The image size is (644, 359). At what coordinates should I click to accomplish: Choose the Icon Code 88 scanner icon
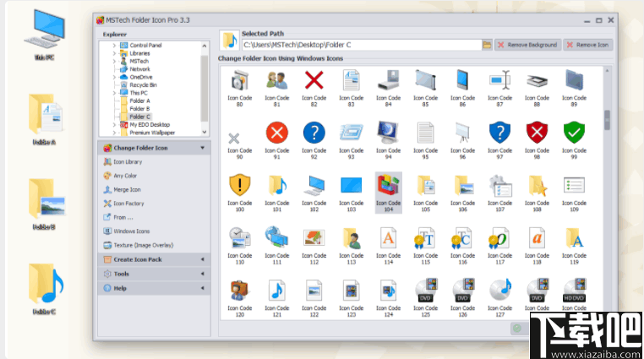pos(537,81)
